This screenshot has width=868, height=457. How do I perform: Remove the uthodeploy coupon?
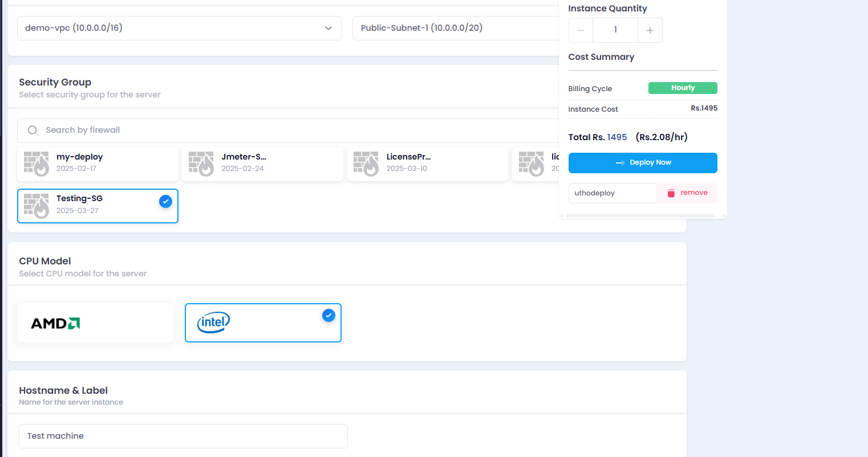point(687,193)
